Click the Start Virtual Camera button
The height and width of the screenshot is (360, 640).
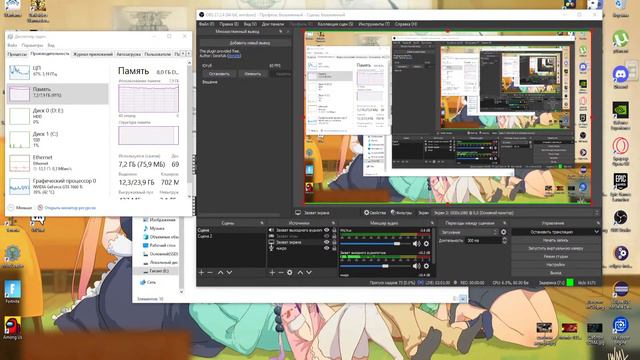[555, 248]
